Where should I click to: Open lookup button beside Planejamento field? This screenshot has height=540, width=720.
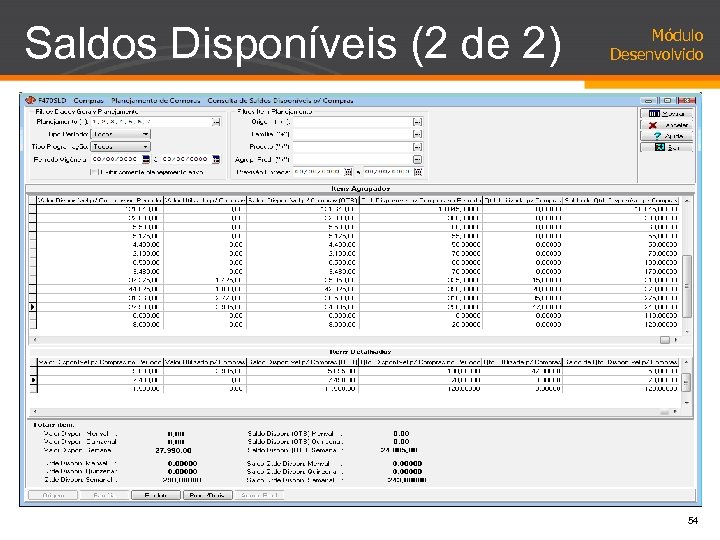pyautogui.click(x=216, y=122)
